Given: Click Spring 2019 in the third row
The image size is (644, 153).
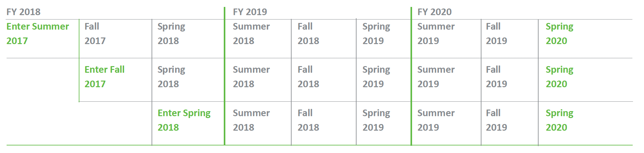Looking at the screenshot, I should [x=376, y=120].
